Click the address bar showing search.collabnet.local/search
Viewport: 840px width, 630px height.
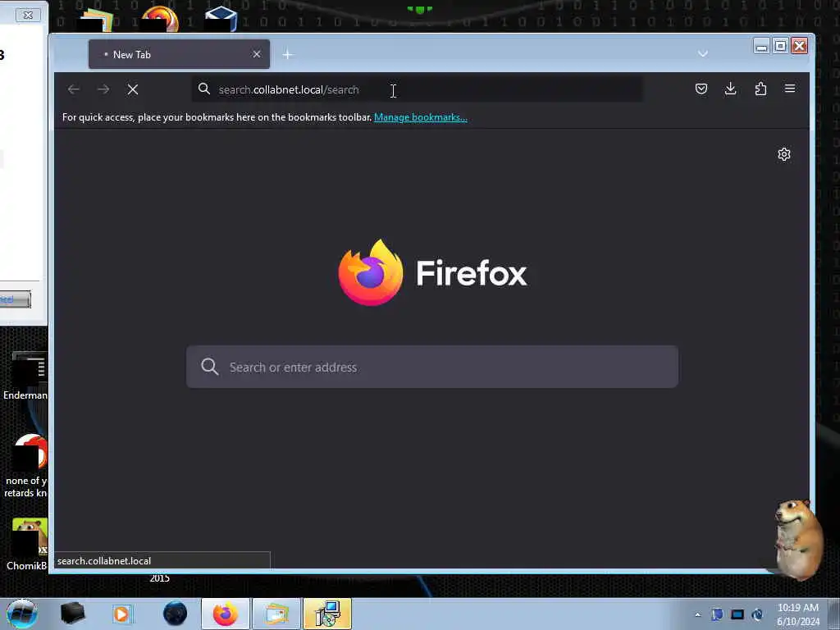[417, 89]
